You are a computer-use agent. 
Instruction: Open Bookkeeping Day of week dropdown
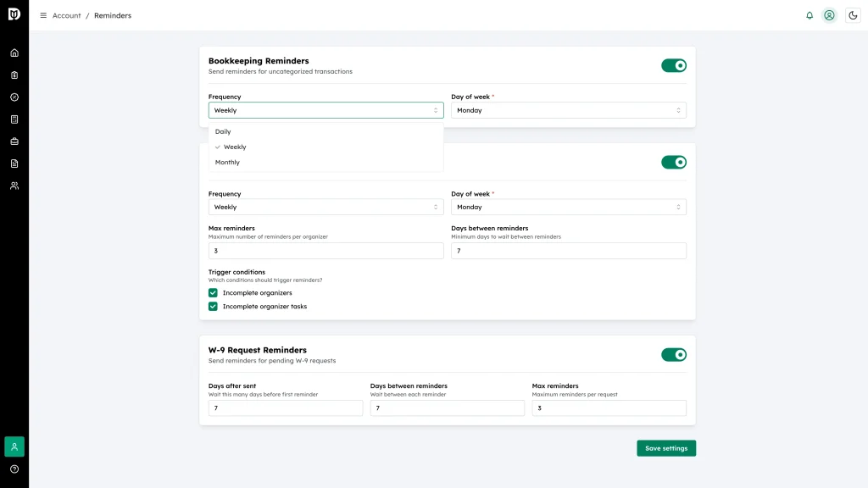click(x=569, y=110)
